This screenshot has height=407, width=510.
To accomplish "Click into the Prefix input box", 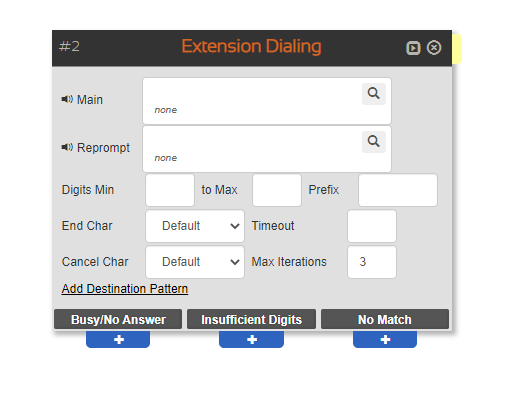I will (x=398, y=190).
